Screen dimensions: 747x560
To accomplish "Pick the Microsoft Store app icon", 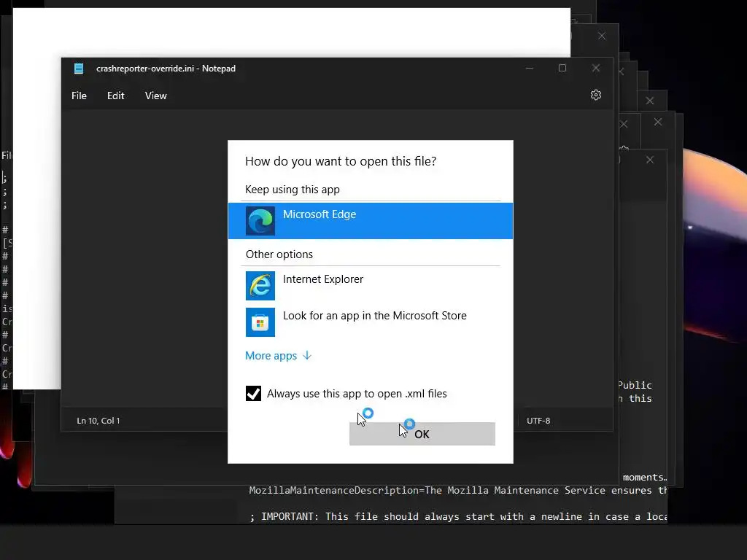I will 260,322.
